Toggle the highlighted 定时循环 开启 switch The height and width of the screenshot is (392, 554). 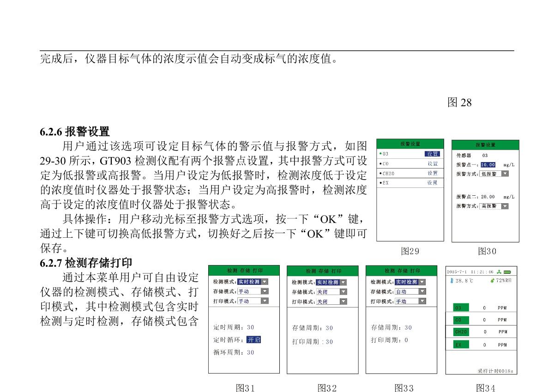click(253, 340)
